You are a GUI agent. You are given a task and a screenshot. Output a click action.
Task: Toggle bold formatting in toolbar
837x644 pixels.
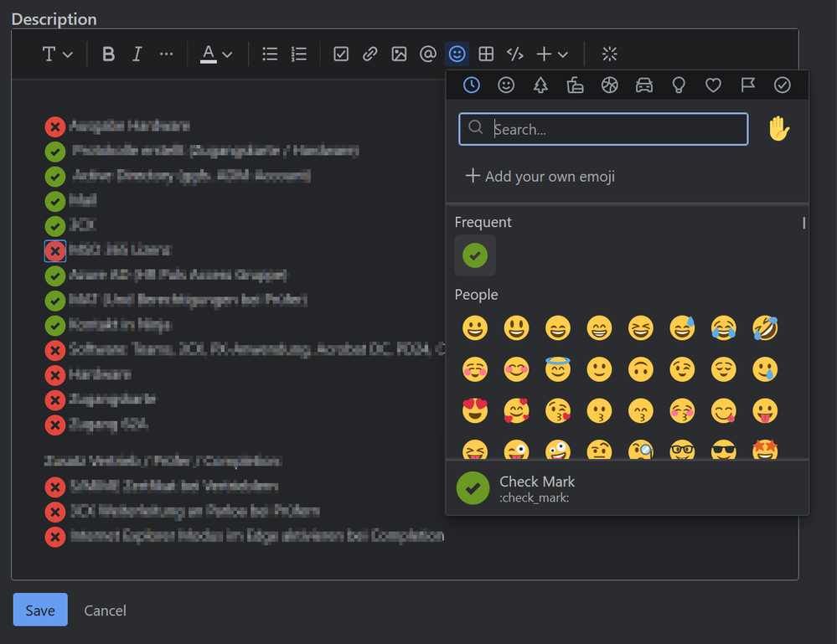[x=108, y=54]
